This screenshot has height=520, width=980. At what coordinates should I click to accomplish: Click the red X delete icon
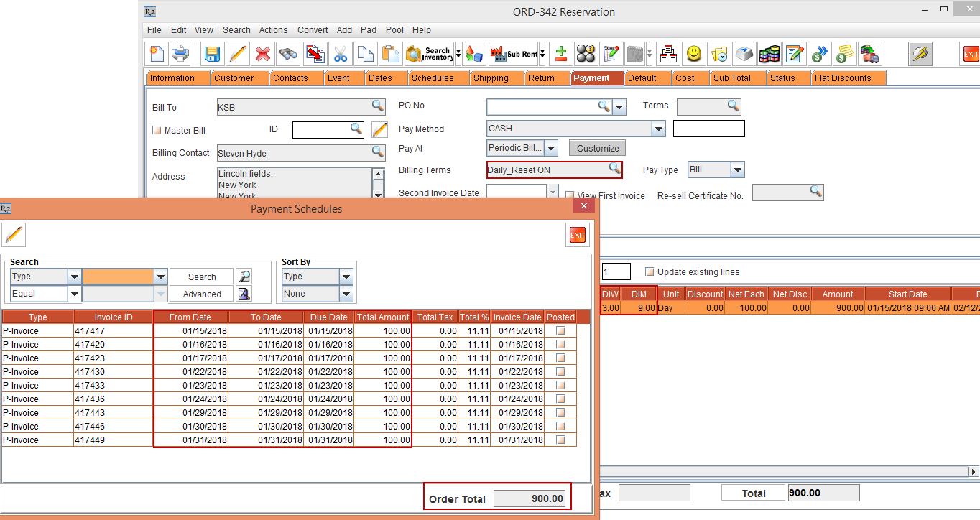tap(263, 54)
